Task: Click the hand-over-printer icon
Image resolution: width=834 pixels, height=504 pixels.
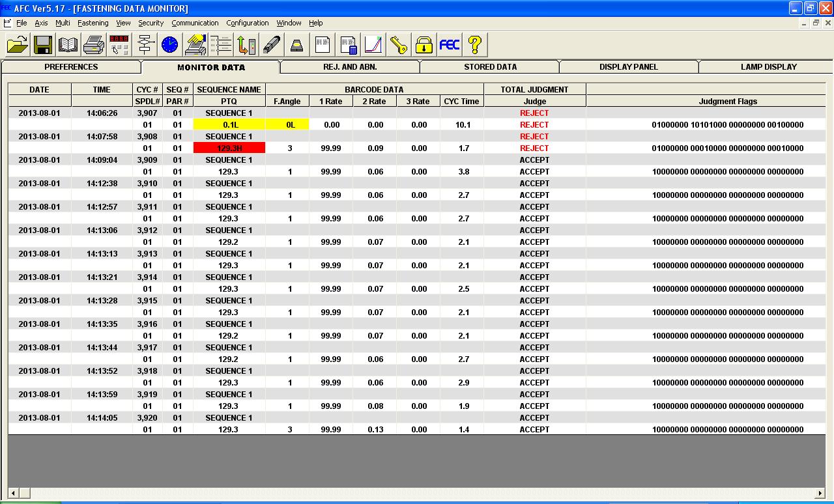Action: (x=195, y=45)
